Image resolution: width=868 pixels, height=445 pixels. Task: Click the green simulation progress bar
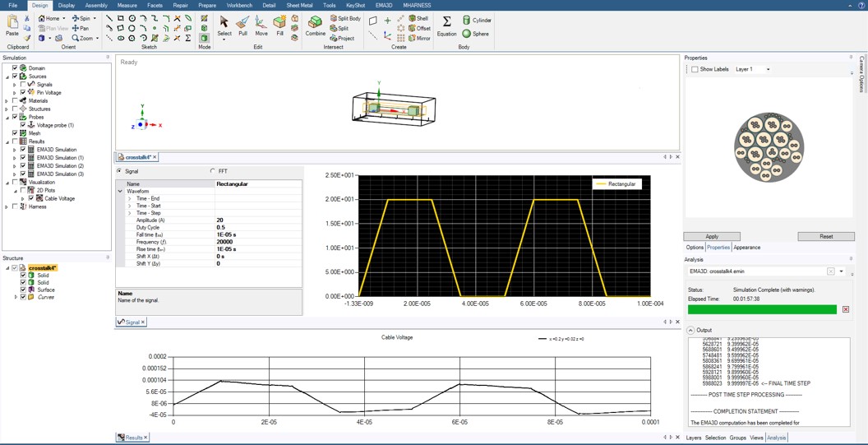click(x=762, y=309)
